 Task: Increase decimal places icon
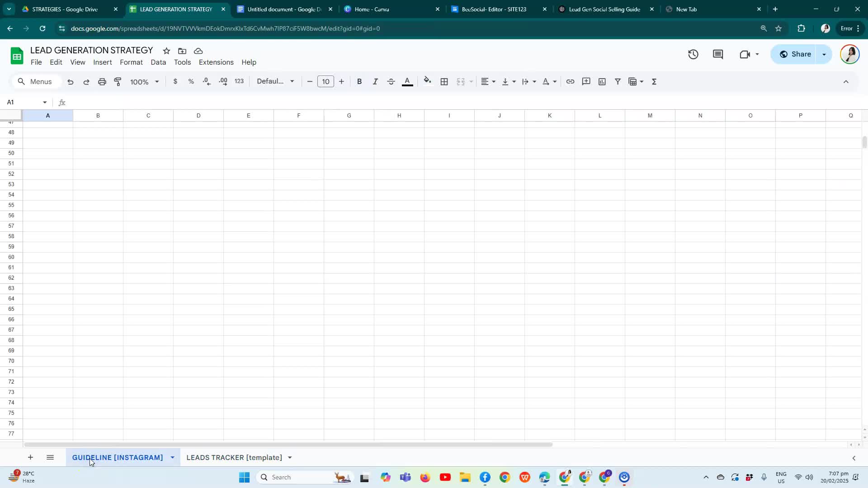pyautogui.click(x=223, y=82)
